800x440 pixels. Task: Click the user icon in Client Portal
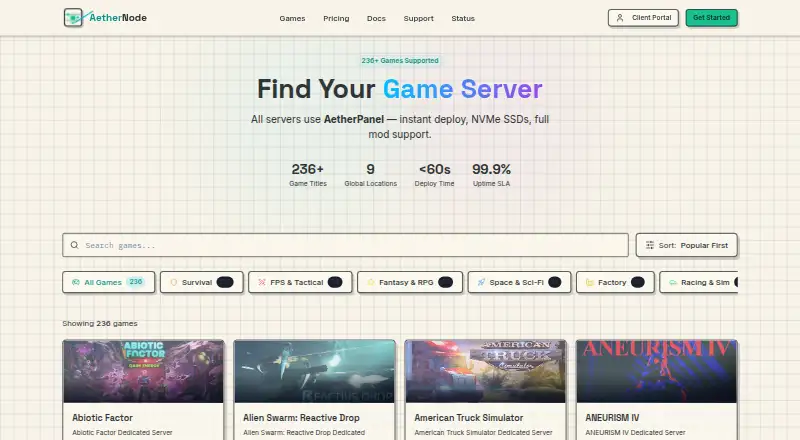point(620,18)
